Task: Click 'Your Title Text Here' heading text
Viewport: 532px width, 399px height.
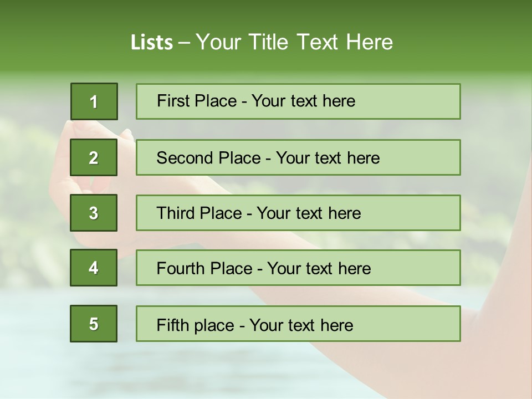Action: 294,42
